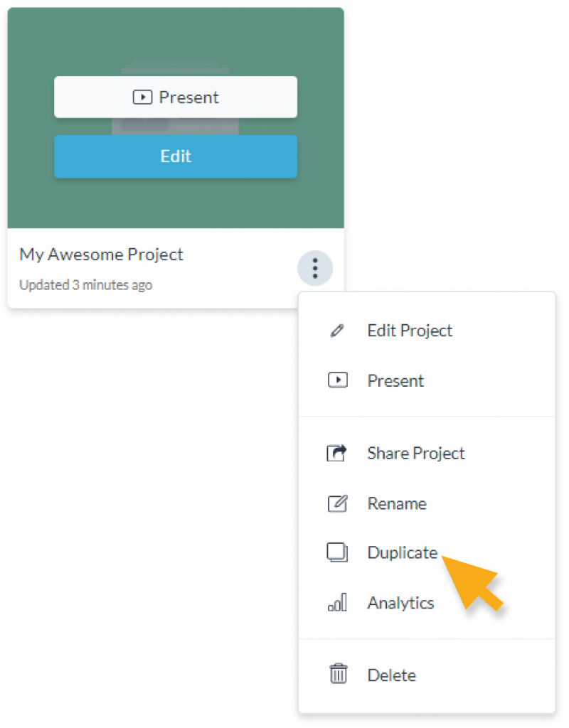Choose Duplicate to copy the project
Viewport: 569px width, 728px height.
pos(402,552)
